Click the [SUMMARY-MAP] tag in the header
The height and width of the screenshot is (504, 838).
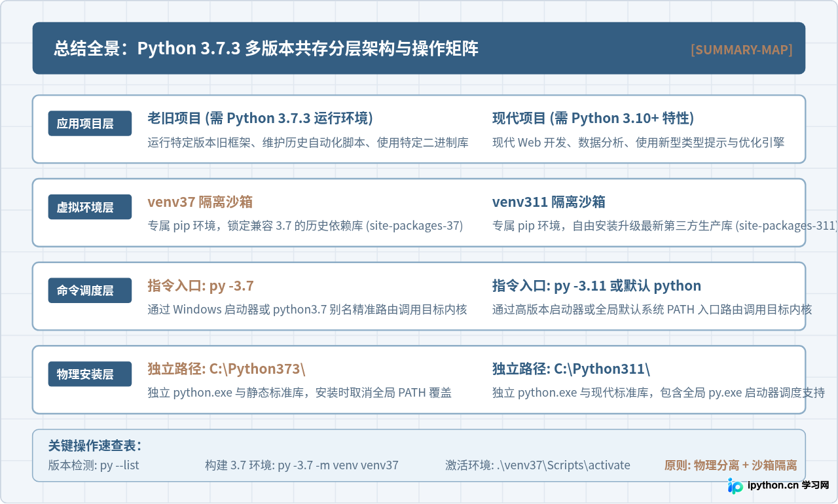741,50
